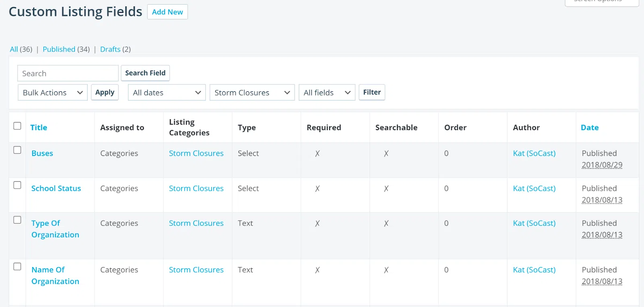
Task: Focus the Search text box
Action: coord(68,73)
